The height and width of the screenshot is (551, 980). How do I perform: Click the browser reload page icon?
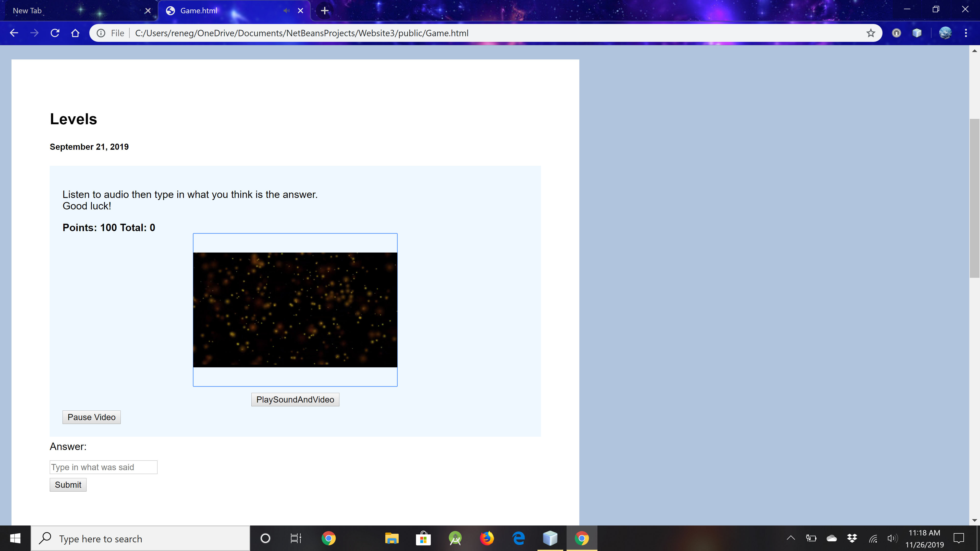55,33
